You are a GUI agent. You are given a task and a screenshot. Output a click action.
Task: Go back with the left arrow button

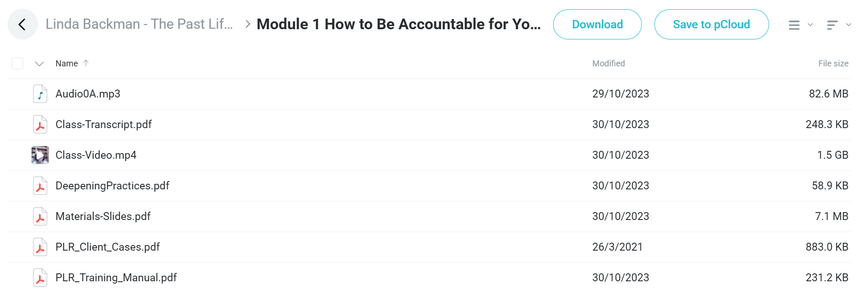[x=22, y=24]
